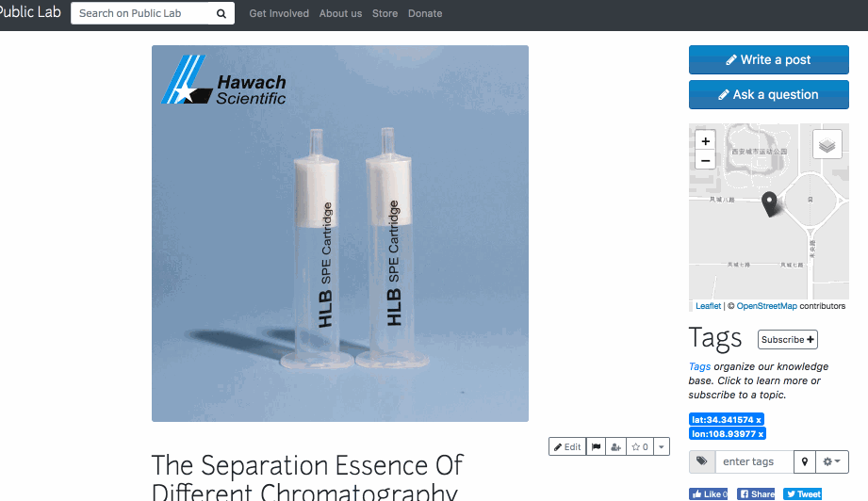868x501 pixels.
Task: Expand the post actions dropdown arrow
Action: pos(662,446)
